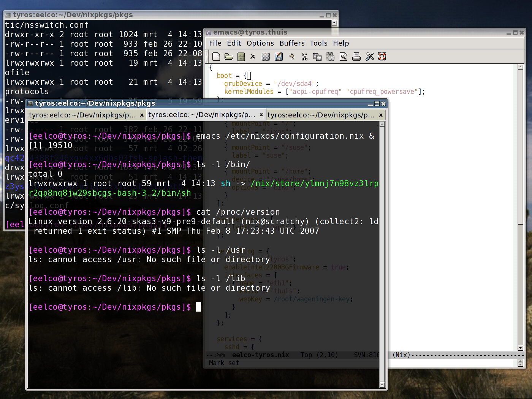Click the Copy icon in Emacs toolbar
This screenshot has height=399, width=532.
pos(317,57)
